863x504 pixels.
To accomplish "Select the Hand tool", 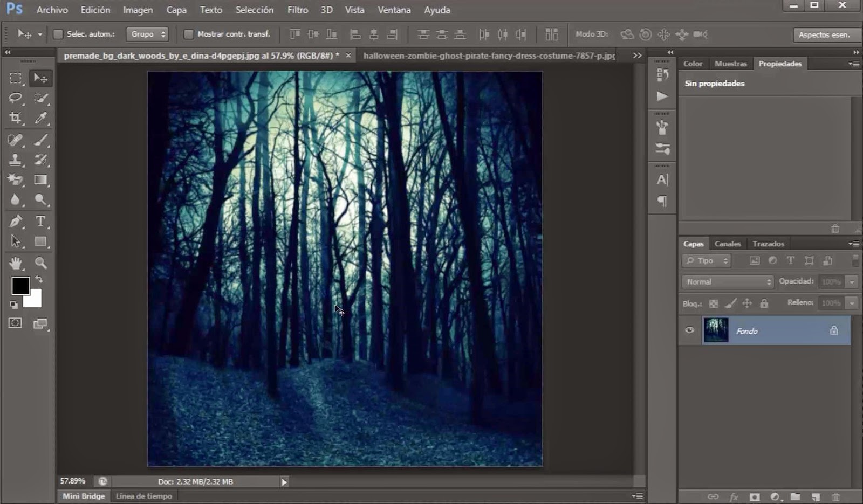I will pos(15,263).
